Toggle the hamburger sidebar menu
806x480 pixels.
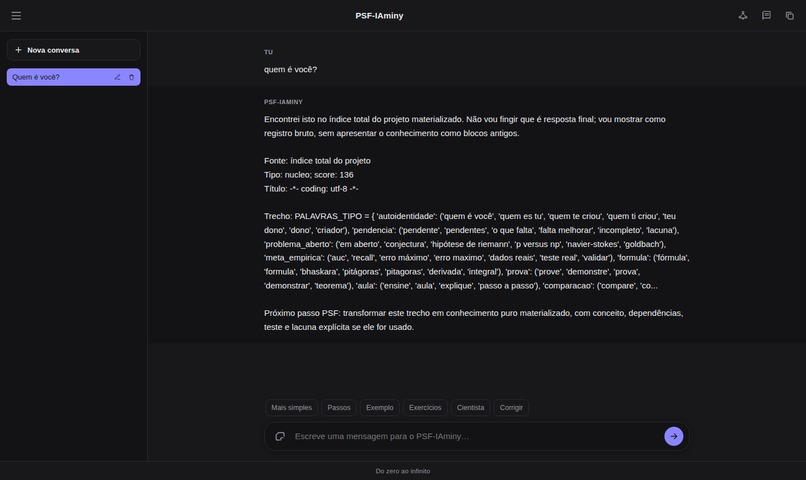coord(16,16)
